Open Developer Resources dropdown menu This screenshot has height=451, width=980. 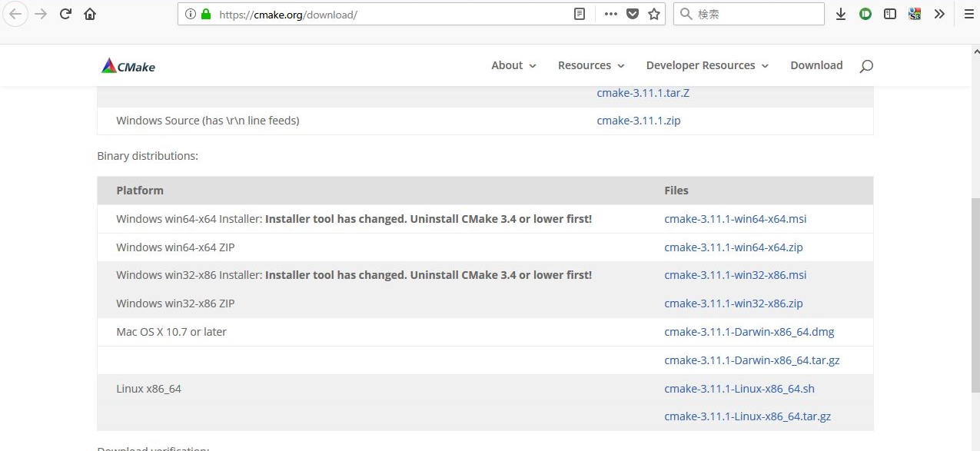click(707, 65)
